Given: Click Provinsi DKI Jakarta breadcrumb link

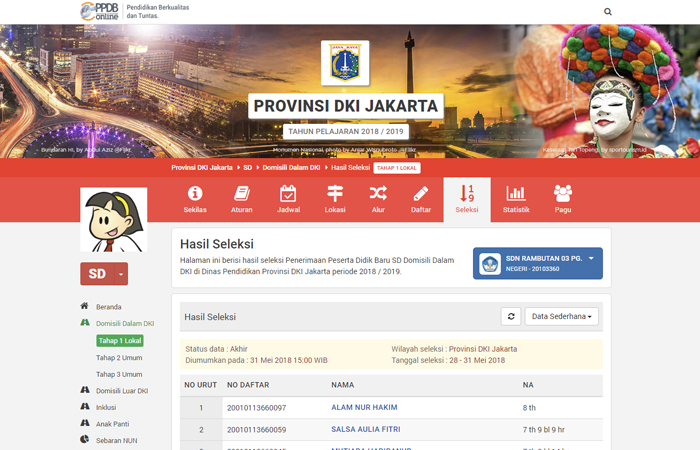Looking at the screenshot, I should [201, 168].
